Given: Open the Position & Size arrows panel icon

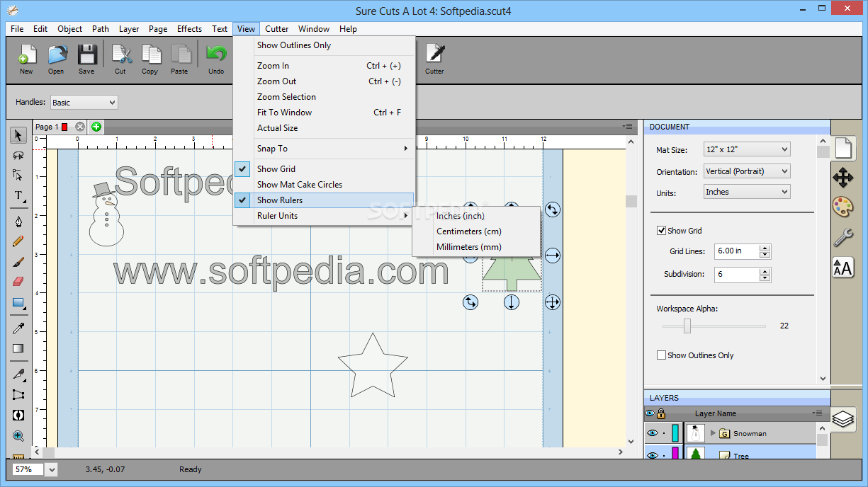Looking at the screenshot, I should (x=842, y=177).
